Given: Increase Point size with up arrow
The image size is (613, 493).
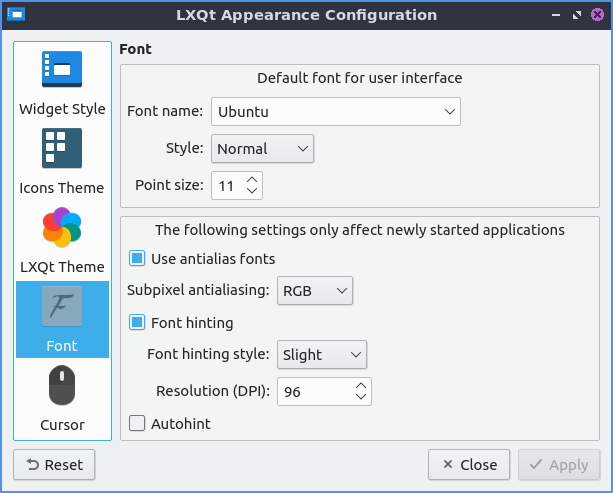Looking at the screenshot, I should (252, 180).
